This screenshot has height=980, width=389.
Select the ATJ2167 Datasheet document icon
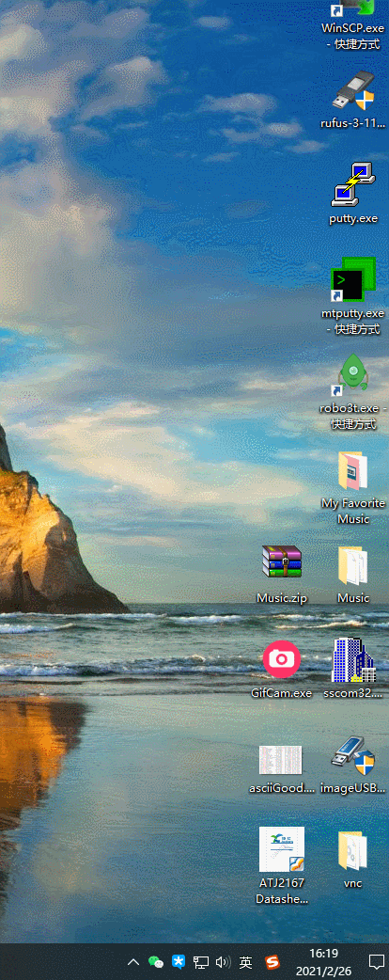point(282,848)
